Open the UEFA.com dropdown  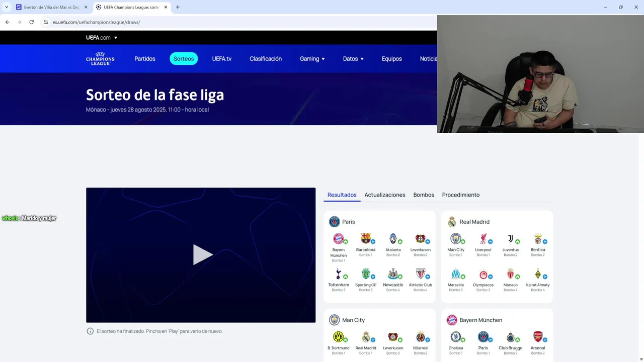click(102, 38)
